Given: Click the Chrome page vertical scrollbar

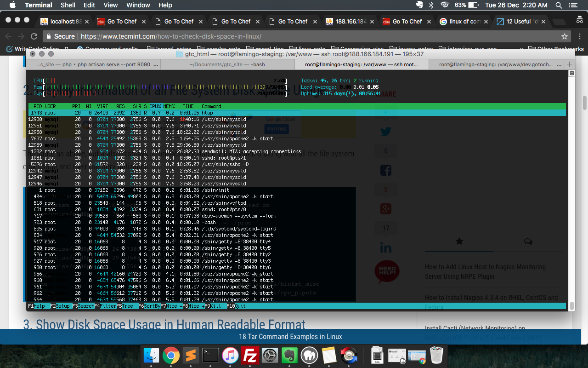Looking at the screenshot, I should tap(584, 103).
